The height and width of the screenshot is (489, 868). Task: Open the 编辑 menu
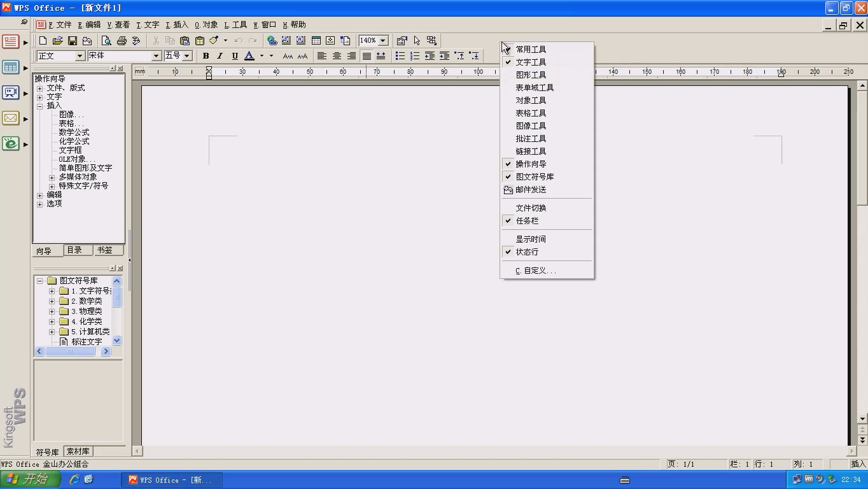click(89, 25)
